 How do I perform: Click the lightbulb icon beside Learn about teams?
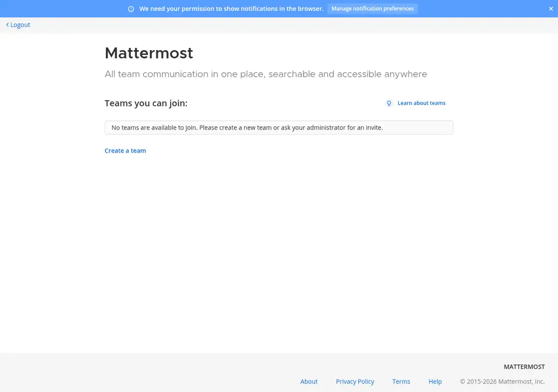pyautogui.click(x=389, y=103)
